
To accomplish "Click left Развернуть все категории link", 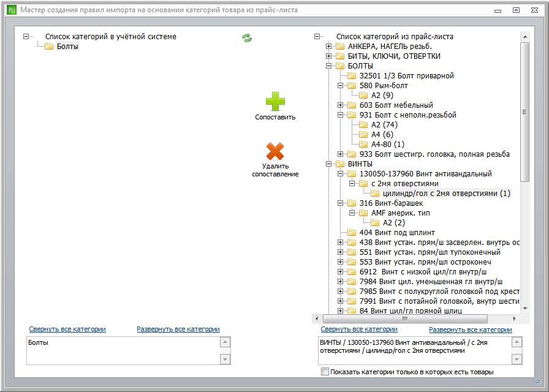I will point(178,329).
